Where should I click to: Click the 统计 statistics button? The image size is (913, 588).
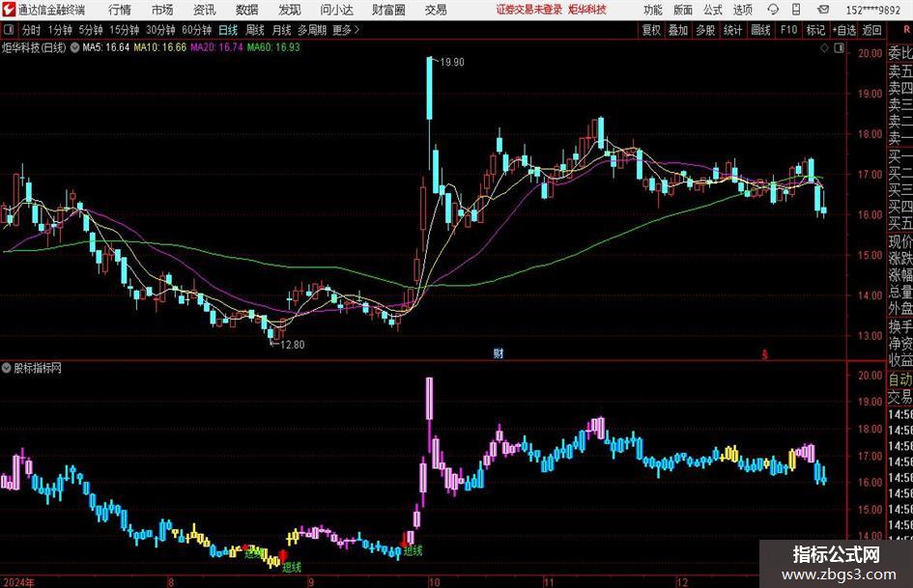[733, 30]
